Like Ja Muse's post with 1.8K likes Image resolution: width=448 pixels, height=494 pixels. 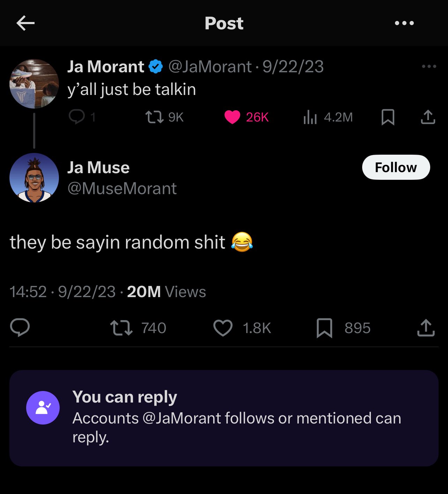(223, 328)
